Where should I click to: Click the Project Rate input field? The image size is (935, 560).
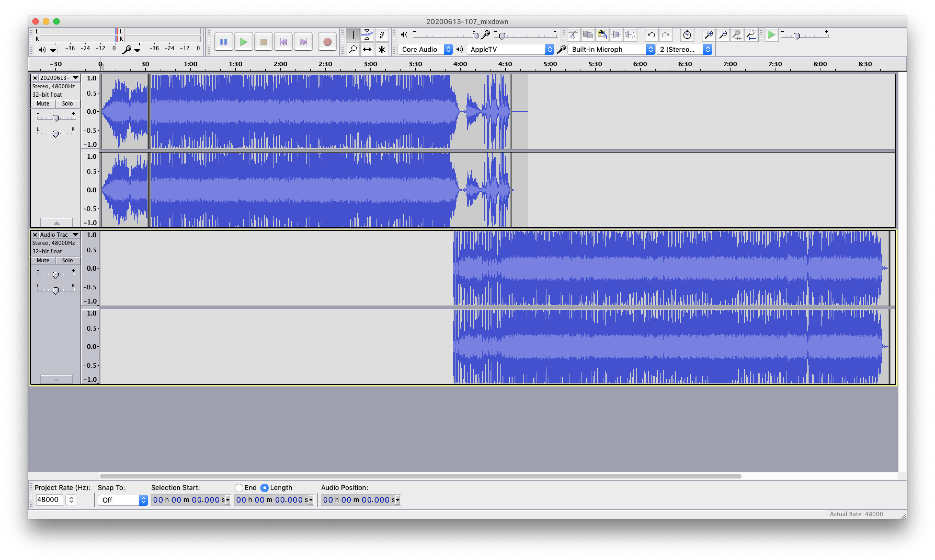(x=49, y=500)
